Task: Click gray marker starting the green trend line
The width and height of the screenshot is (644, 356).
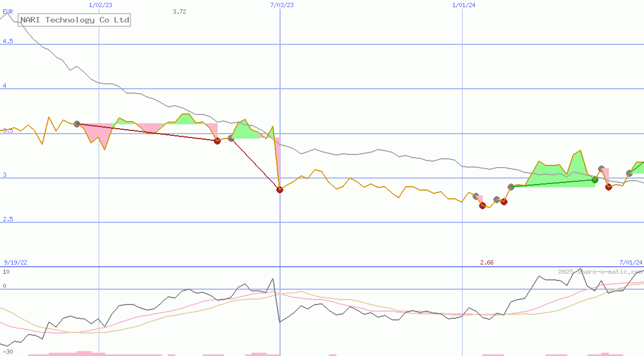Action: click(x=511, y=187)
